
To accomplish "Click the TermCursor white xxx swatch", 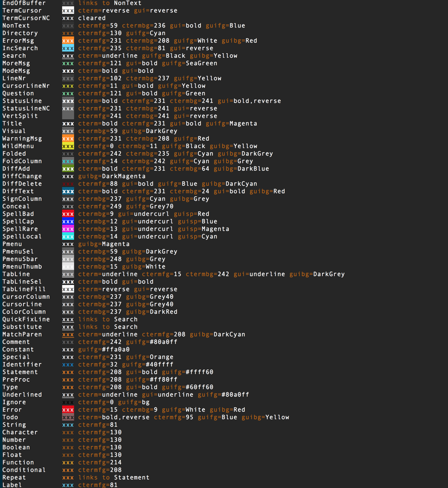I will (68, 11).
